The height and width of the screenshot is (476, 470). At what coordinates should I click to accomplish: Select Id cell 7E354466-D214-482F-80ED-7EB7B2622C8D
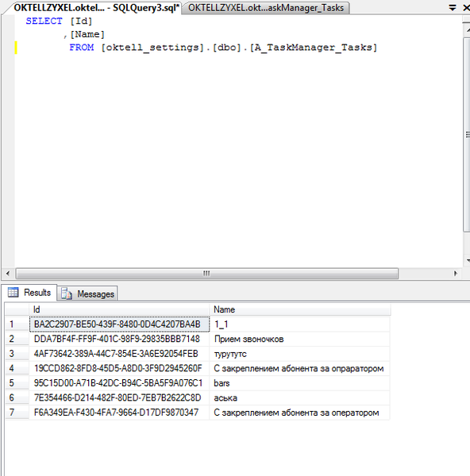[119, 397]
